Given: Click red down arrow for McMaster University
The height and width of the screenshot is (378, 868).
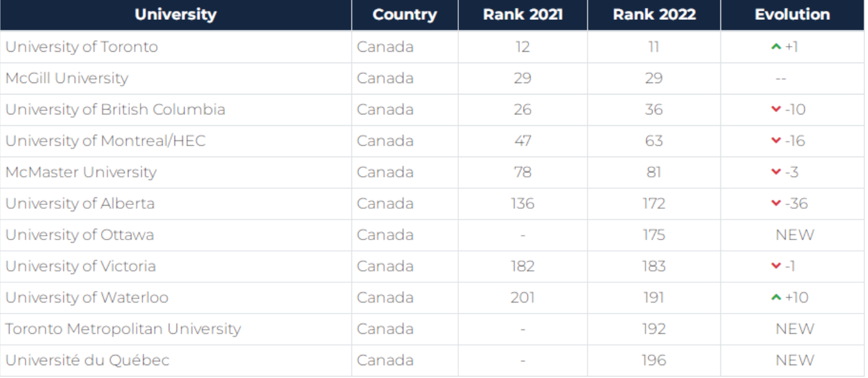Looking at the screenshot, I should click(776, 172).
